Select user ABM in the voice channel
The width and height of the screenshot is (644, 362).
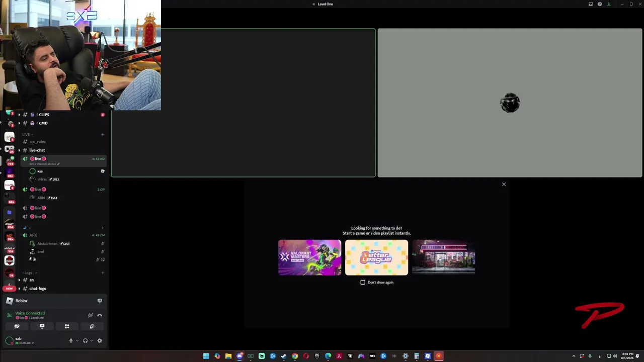(x=66, y=198)
